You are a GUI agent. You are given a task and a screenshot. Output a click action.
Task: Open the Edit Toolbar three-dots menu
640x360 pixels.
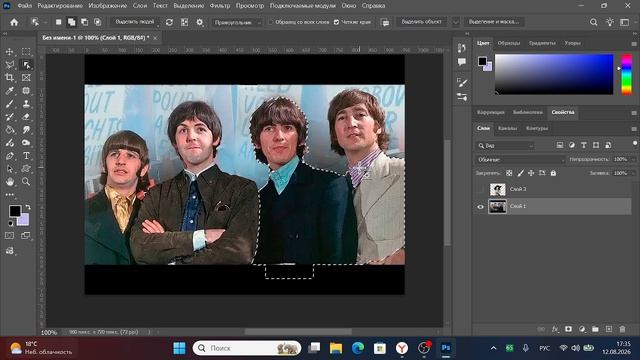[x=9, y=195]
